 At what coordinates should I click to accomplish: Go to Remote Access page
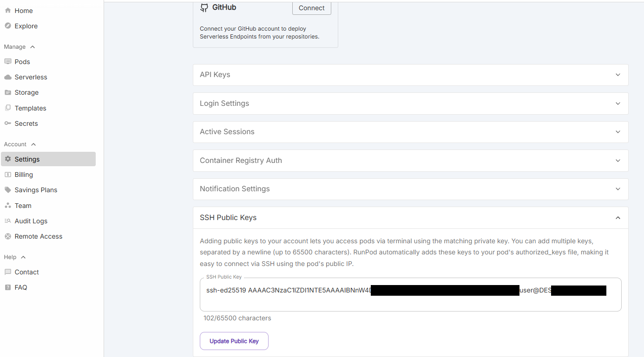tap(38, 236)
